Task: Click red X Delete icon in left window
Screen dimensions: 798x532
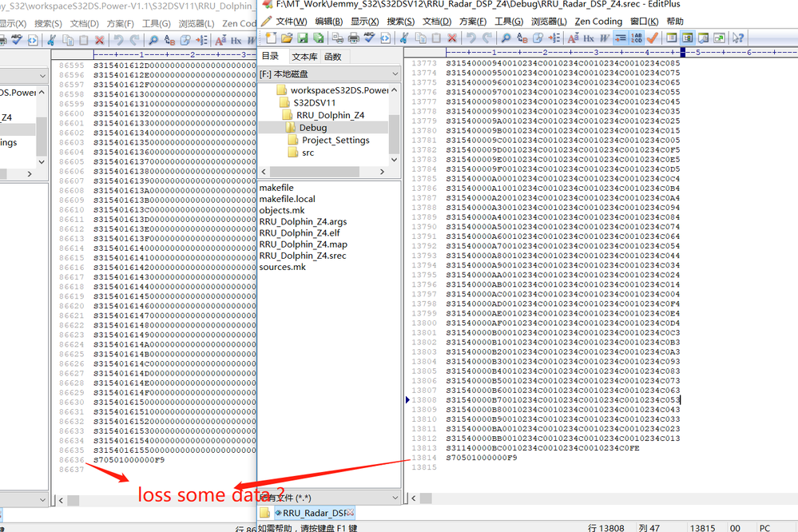Action: (100, 40)
